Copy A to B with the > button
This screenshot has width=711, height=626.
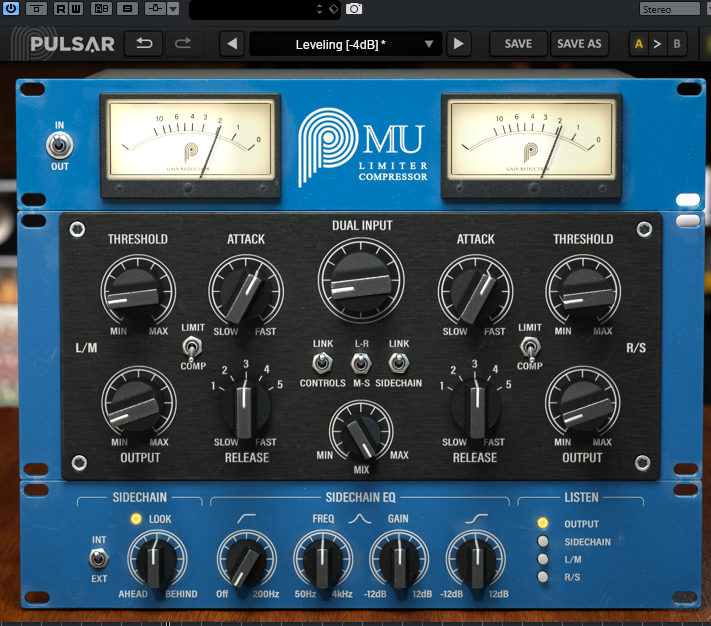click(x=657, y=44)
